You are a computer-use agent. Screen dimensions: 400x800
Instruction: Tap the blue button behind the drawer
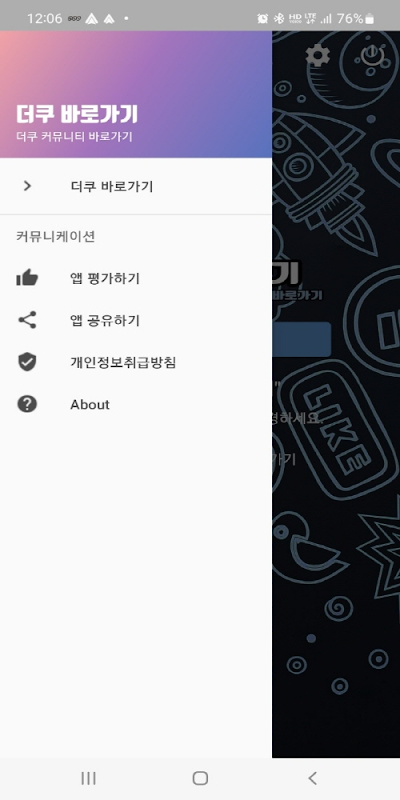(x=302, y=339)
